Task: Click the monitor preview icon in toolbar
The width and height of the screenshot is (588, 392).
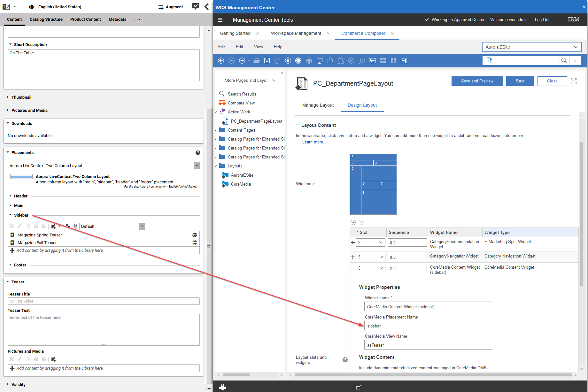Action: click(x=319, y=61)
